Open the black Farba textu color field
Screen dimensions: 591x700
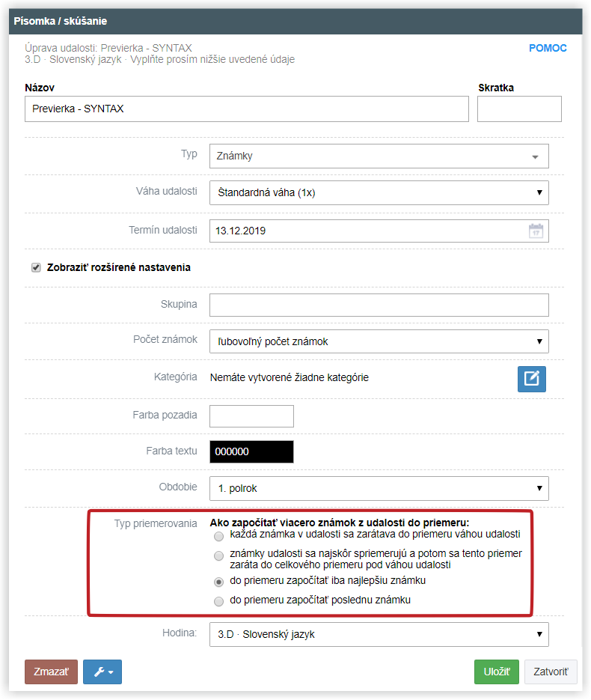click(251, 451)
